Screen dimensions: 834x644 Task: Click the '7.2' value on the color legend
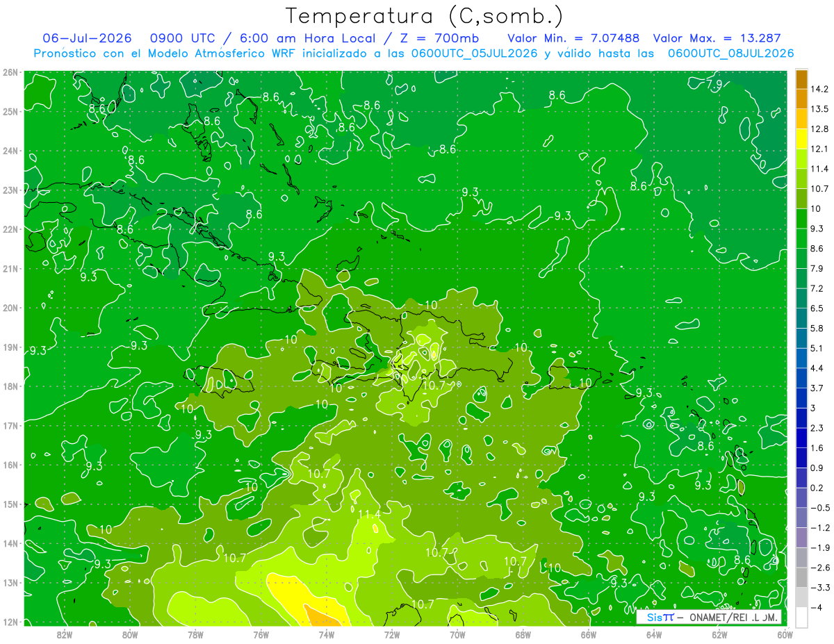pyautogui.click(x=817, y=288)
